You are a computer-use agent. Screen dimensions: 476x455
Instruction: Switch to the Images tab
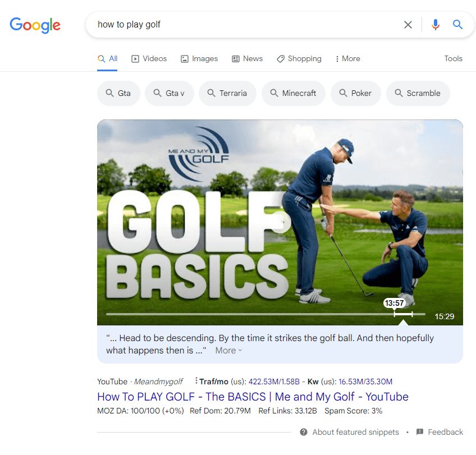[199, 59]
